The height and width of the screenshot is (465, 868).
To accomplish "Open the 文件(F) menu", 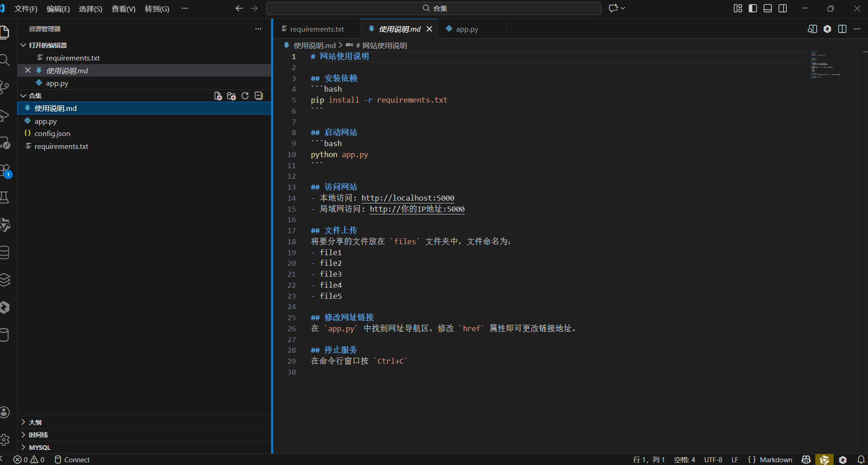I will click(26, 9).
